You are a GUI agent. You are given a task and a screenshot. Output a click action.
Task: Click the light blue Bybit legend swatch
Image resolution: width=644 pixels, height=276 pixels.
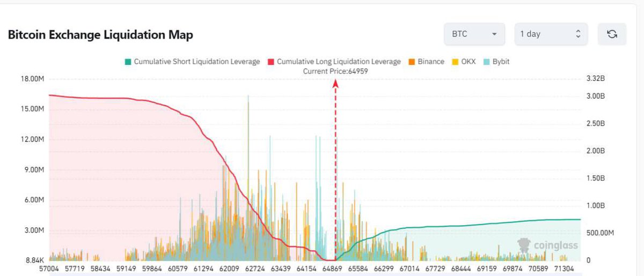(x=486, y=62)
